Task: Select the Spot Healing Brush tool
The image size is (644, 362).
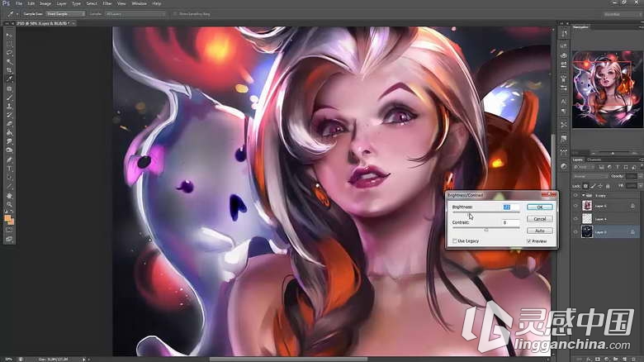Action: tap(9, 89)
